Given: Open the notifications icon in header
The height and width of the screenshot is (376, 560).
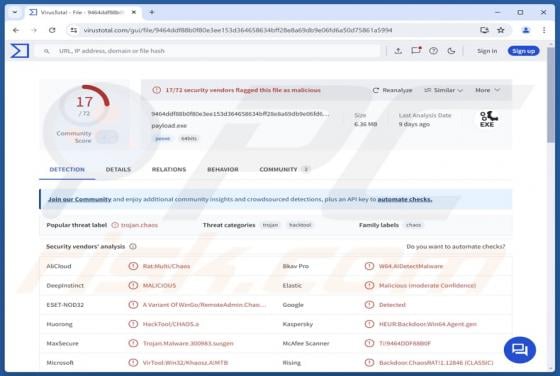Looking at the screenshot, I should pyautogui.click(x=416, y=51).
